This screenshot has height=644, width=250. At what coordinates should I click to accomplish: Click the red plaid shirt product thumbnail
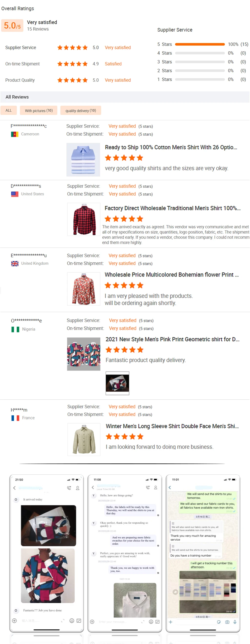tap(84, 220)
